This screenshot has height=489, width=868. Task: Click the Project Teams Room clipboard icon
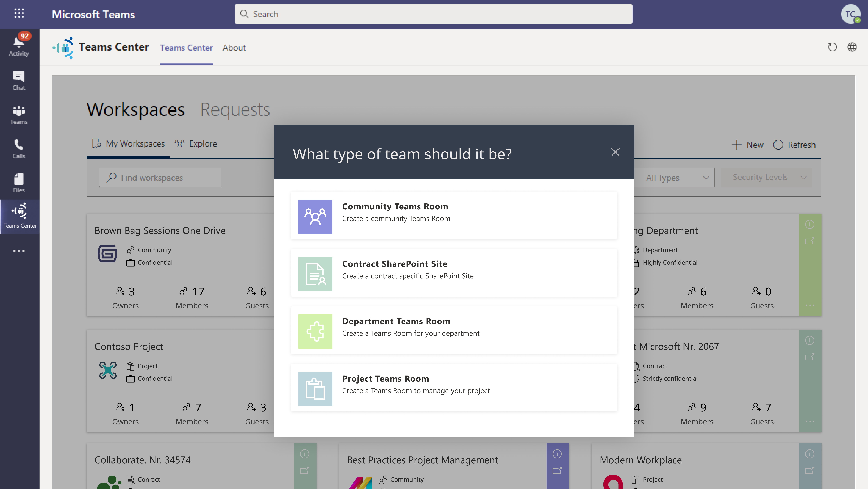click(x=315, y=389)
